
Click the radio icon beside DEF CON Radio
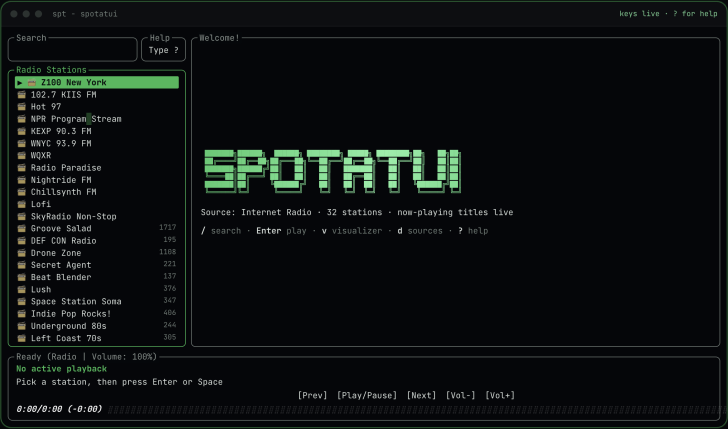click(21, 240)
